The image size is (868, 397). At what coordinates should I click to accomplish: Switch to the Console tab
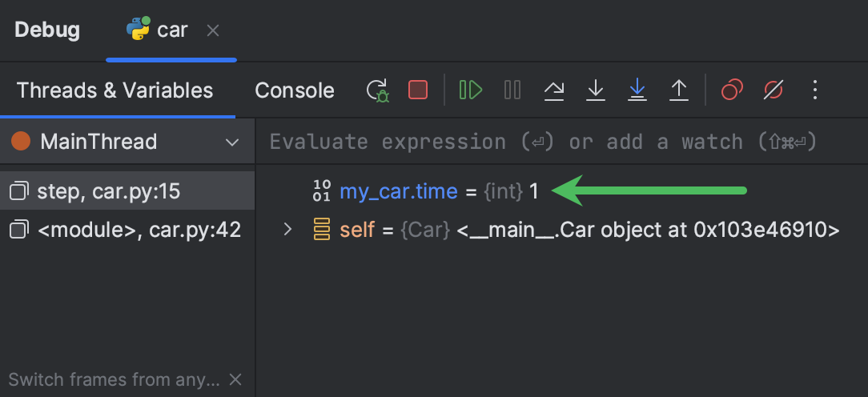(294, 90)
